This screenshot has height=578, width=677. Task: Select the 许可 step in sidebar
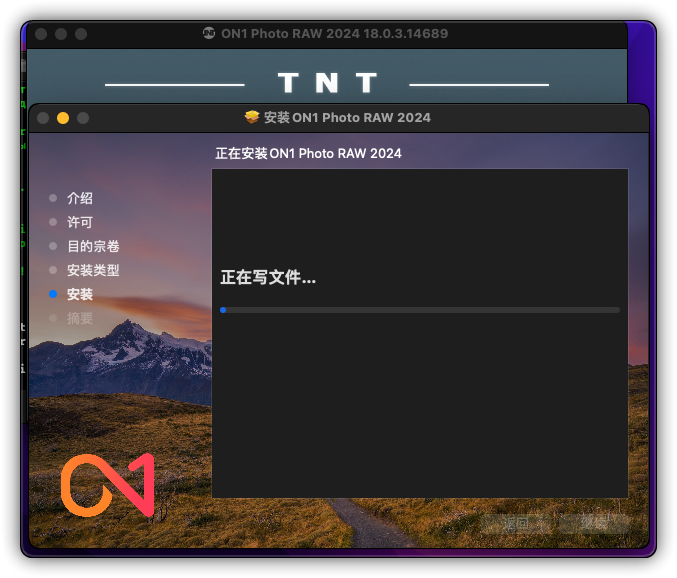click(80, 222)
